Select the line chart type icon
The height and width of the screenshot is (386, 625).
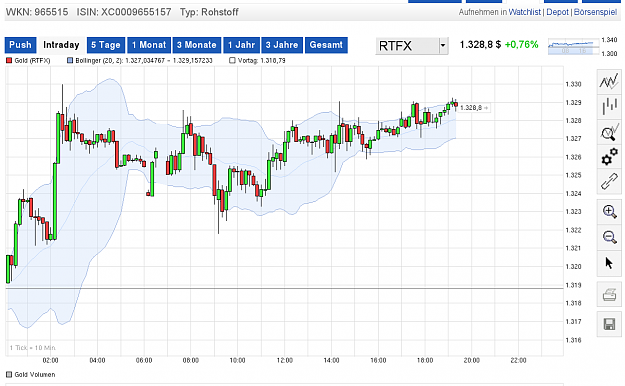(x=609, y=82)
